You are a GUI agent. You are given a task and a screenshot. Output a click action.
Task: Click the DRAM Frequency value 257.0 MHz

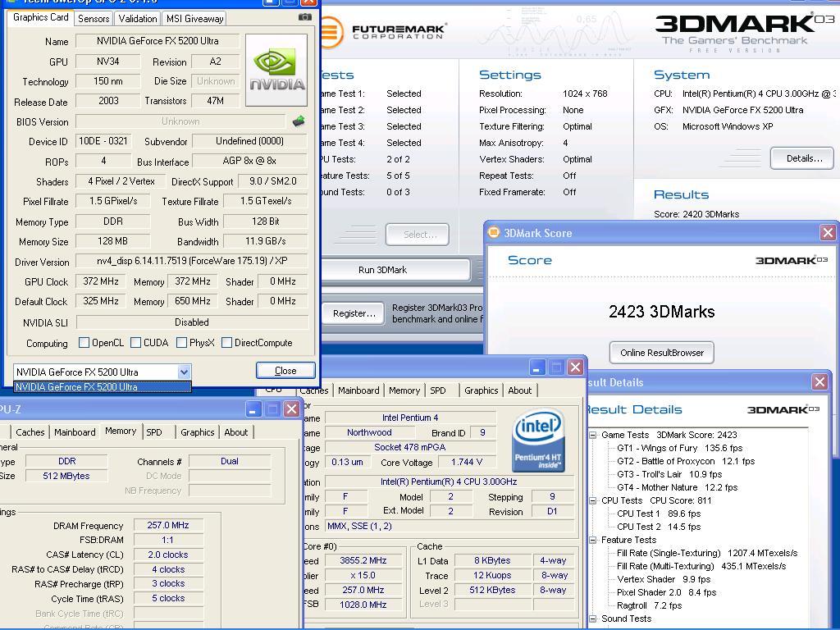[168, 525]
